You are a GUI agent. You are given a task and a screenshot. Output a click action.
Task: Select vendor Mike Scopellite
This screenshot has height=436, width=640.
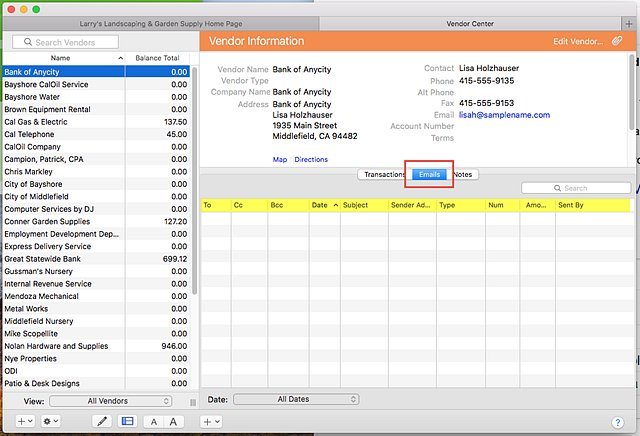point(96,334)
